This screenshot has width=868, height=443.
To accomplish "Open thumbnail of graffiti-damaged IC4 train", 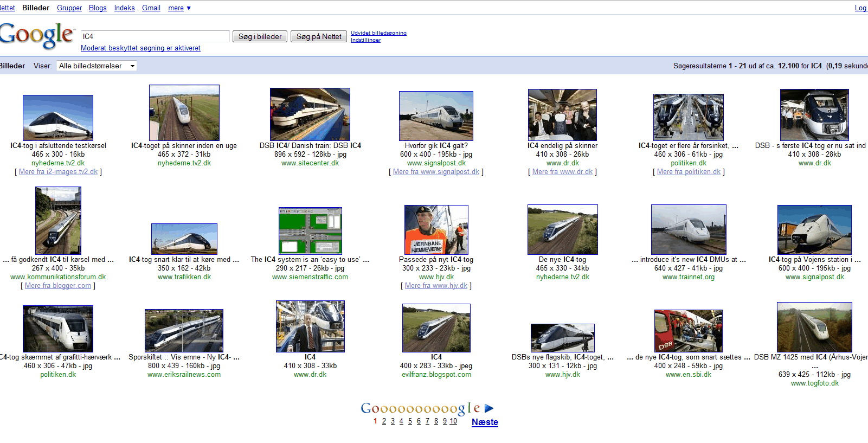I will [58, 329].
